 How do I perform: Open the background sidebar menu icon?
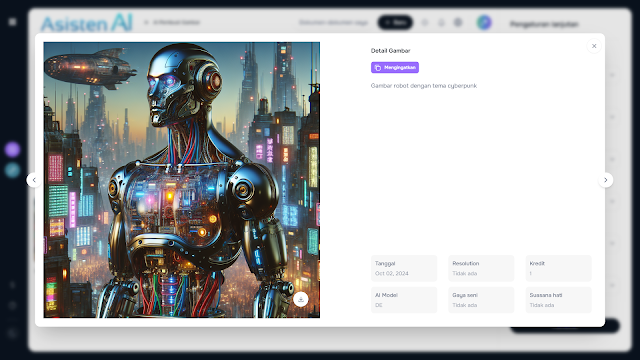point(13,22)
